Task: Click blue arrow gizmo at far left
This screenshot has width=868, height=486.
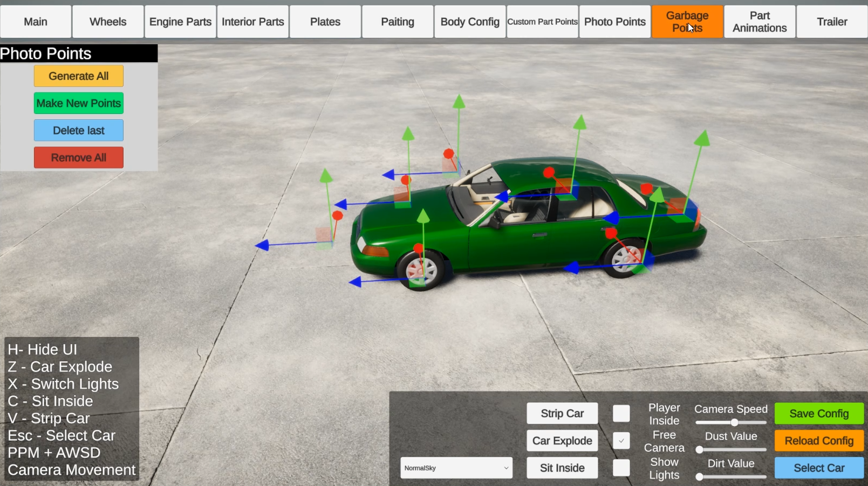Action: coord(262,246)
